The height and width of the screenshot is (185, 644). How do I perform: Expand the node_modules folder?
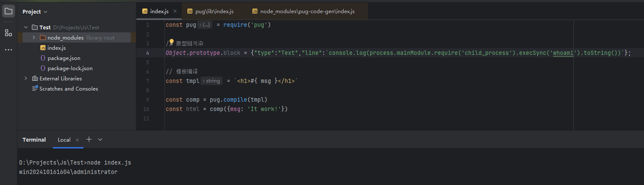pos(34,38)
